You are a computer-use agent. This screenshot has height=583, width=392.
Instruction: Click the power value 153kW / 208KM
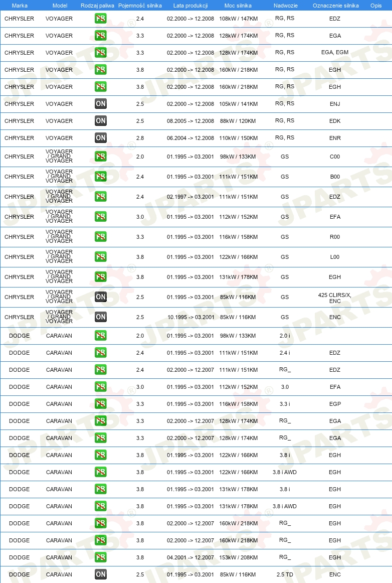239,557
